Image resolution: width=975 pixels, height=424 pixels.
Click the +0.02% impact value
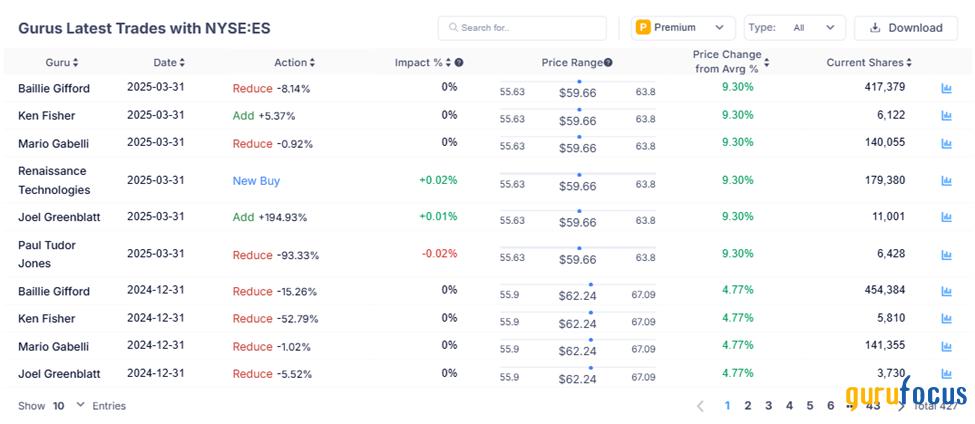point(438,180)
